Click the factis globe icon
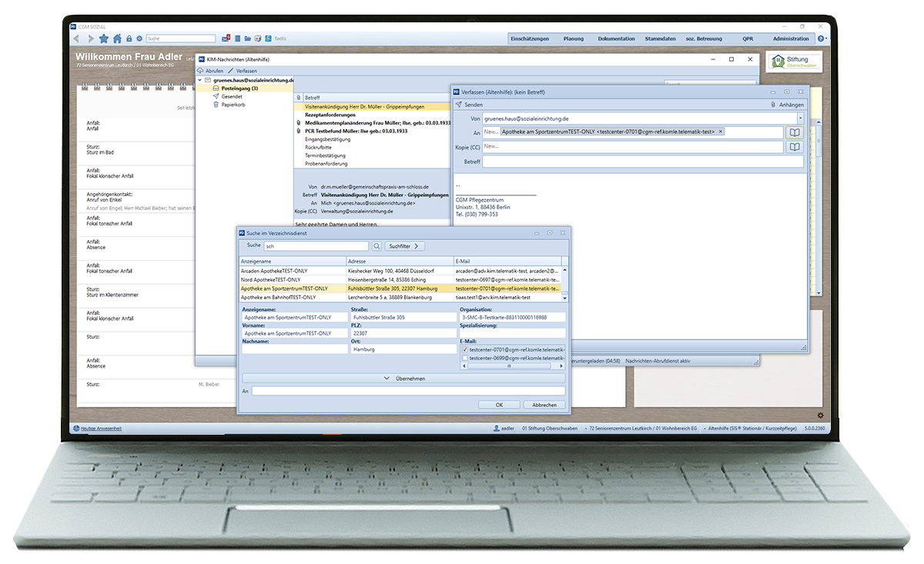The width and height of the screenshot is (924, 564). 268,38
